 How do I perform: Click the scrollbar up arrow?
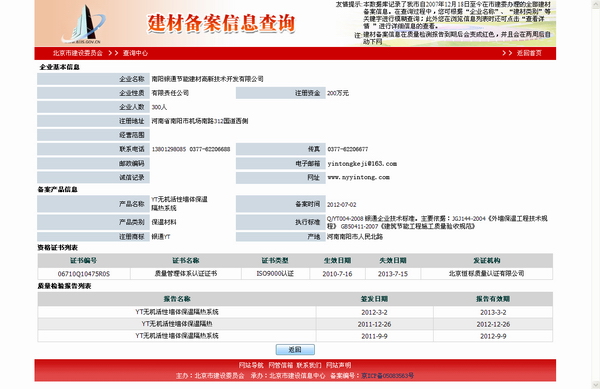coord(596,3)
